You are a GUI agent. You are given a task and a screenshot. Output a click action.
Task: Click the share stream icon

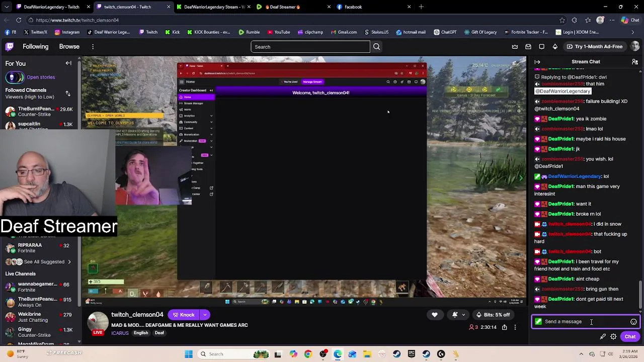pos(504,327)
